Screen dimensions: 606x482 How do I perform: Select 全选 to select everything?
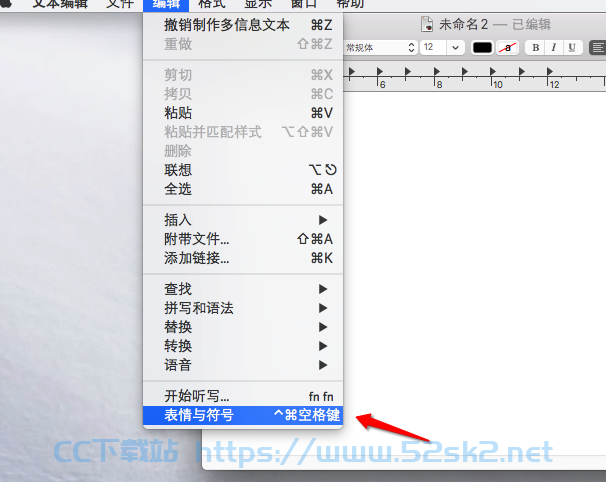pos(243,189)
